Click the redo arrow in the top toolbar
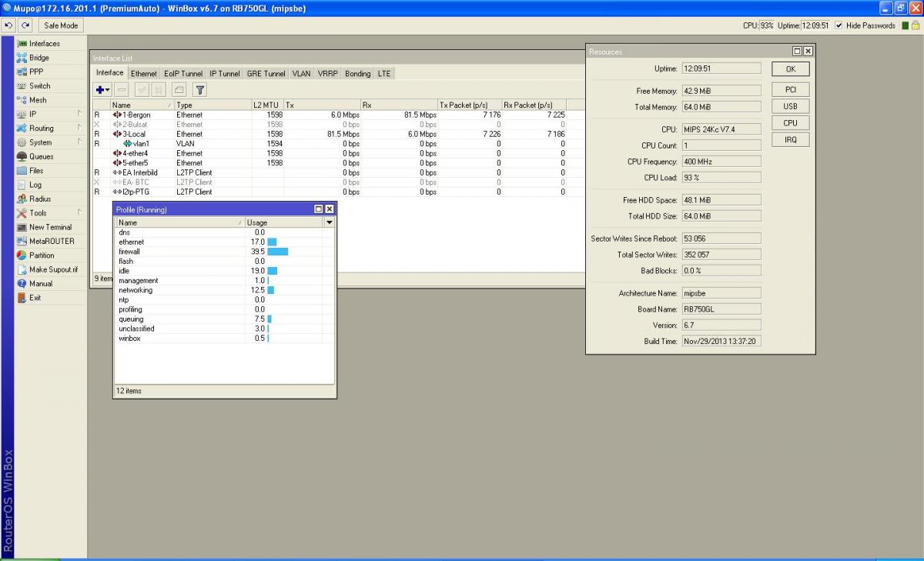 point(25,25)
